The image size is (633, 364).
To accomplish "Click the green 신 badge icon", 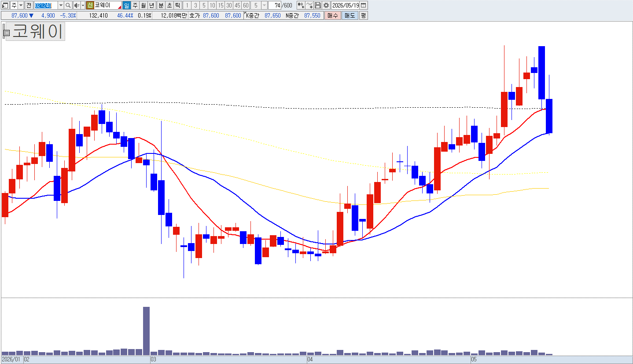I will (90, 5).
